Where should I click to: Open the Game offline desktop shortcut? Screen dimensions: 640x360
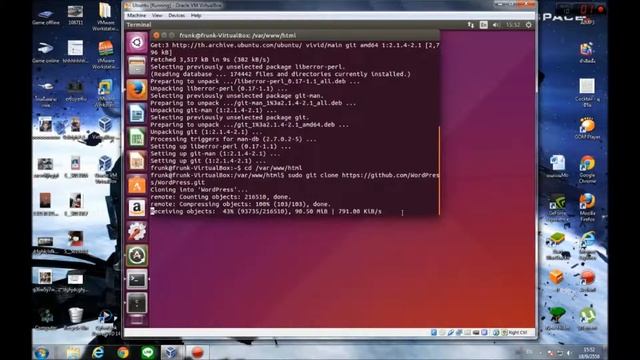click(46, 16)
